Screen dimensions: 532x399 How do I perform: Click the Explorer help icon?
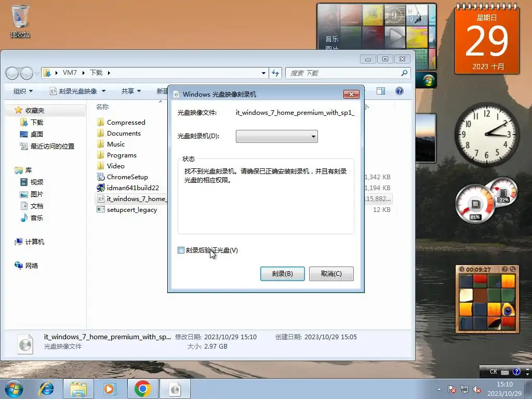(400, 91)
